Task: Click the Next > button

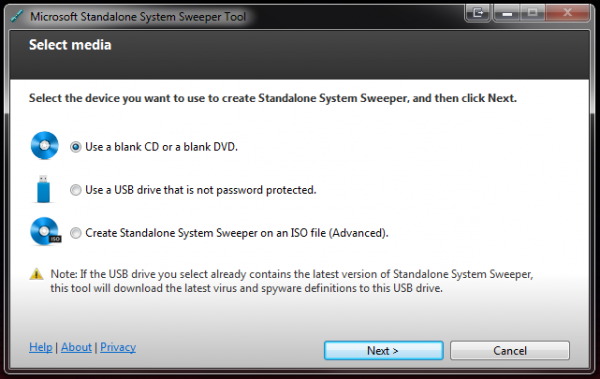Action: 383,350
